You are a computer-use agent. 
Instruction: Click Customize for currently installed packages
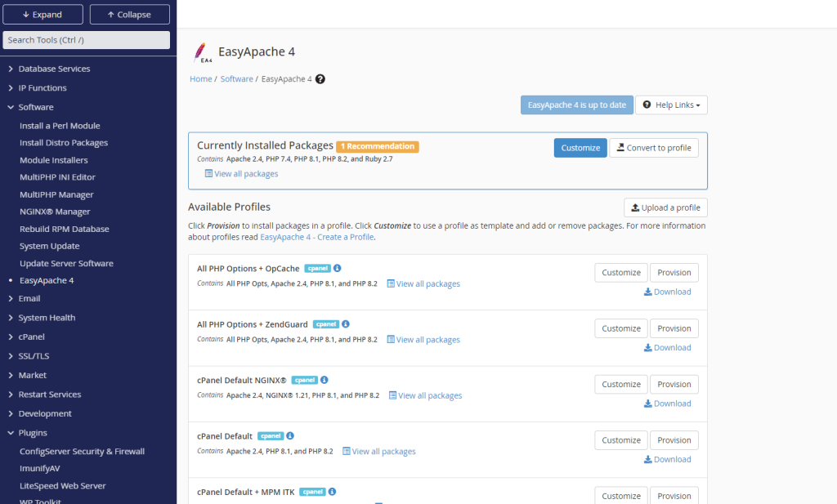point(580,148)
